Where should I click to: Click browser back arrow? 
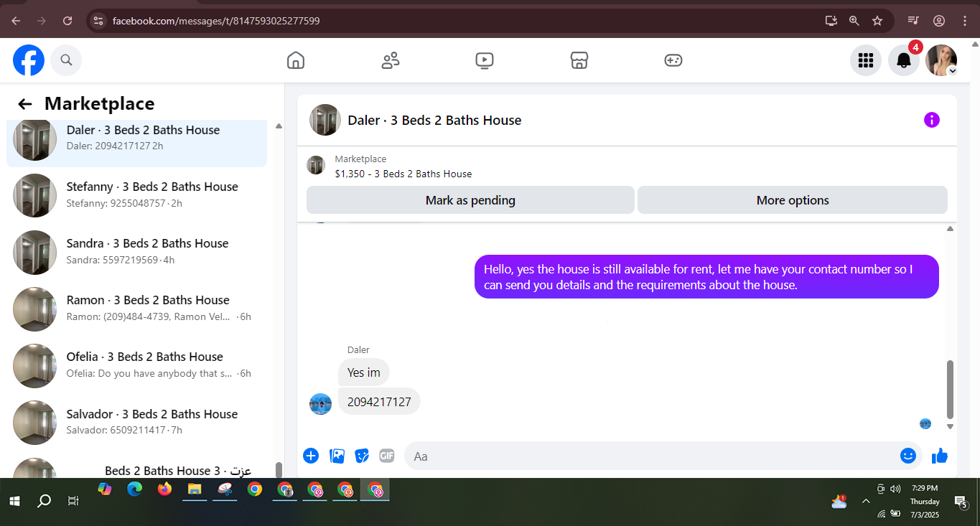coord(16,21)
